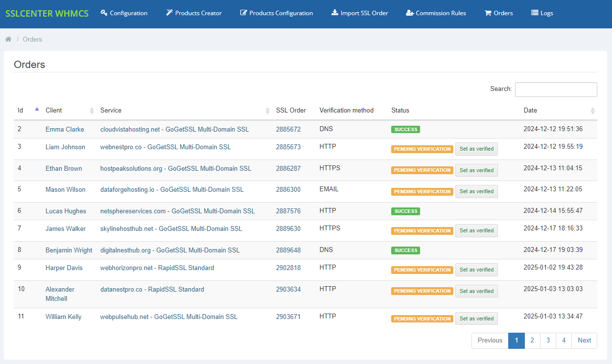Open the Orders breadcrumb item
This screenshot has height=364, width=612.
(x=32, y=39)
